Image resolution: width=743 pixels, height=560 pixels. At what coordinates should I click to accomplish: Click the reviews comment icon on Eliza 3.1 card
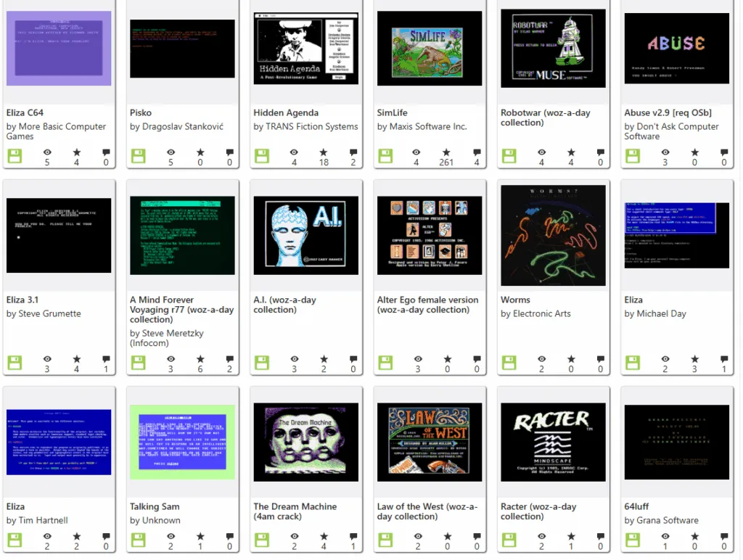[x=106, y=359]
